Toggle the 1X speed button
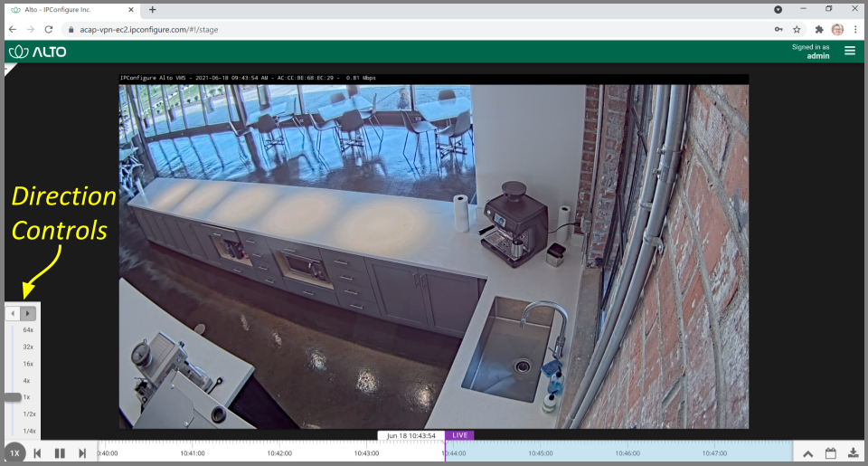This screenshot has height=466, width=868. tap(15, 452)
